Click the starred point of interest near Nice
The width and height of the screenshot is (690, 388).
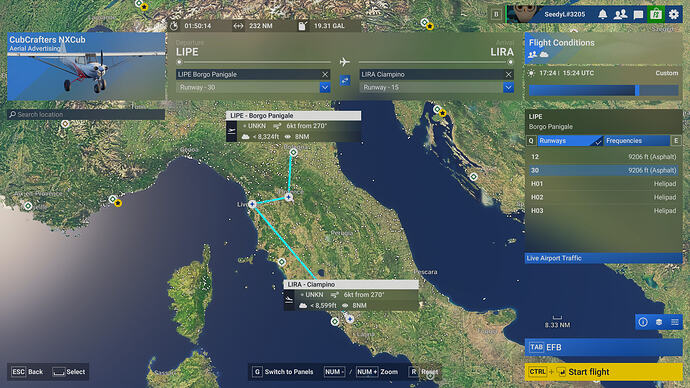click(x=118, y=203)
